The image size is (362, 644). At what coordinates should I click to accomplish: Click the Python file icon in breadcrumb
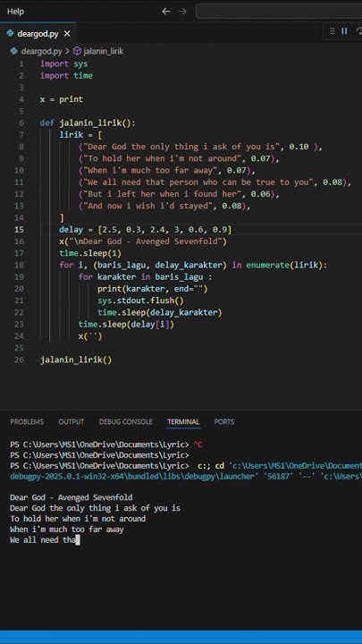pos(14,51)
